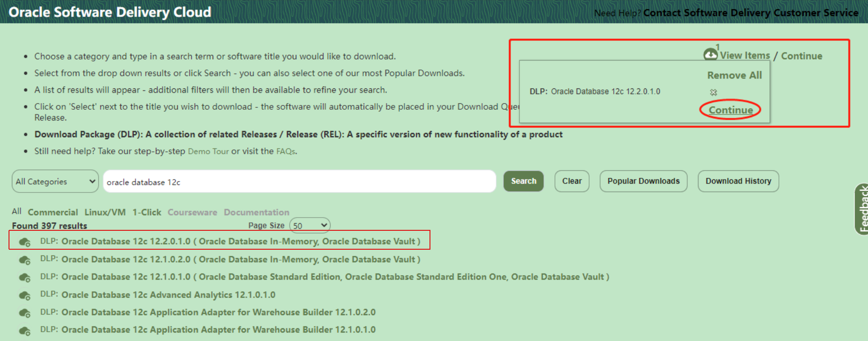
Task: Click cloud icon for Oracle Database 12c 12.2.0.1.0 row
Action: [x=25, y=242]
